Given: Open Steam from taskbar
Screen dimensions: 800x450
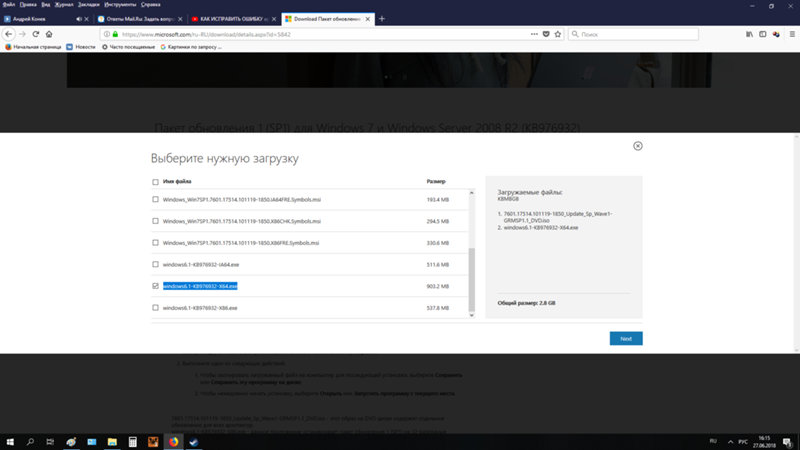Looking at the screenshot, I should pos(194,442).
